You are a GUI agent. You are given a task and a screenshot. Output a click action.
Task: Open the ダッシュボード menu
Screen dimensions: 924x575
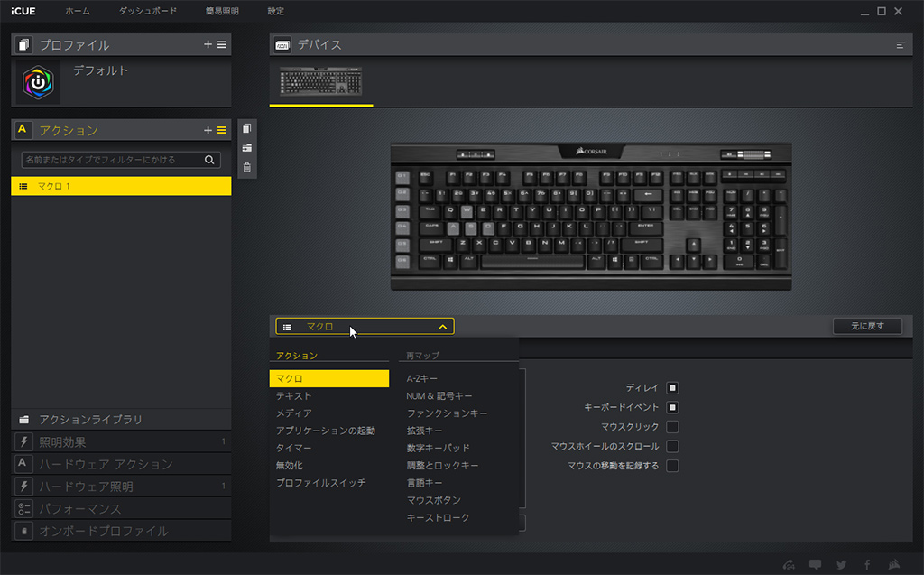coord(147,11)
